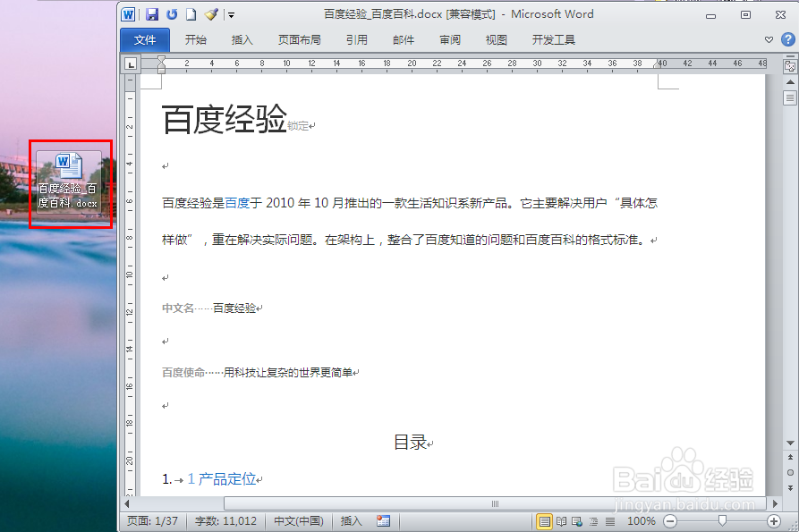The height and width of the screenshot is (532, 799).
Task: Open the Customize Quick Access Toolbar dropdown
Action: pyautogui.click(x=231, y=15)
